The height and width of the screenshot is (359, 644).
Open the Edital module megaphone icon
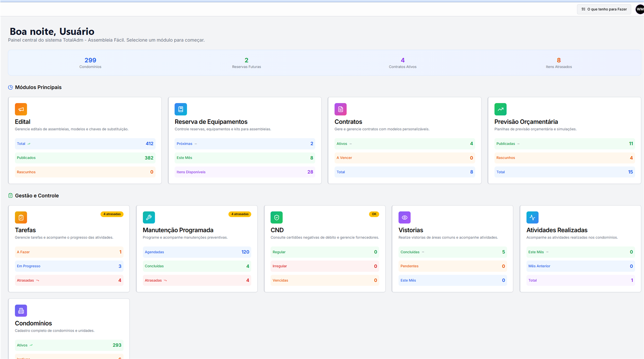tap(21, 109)
